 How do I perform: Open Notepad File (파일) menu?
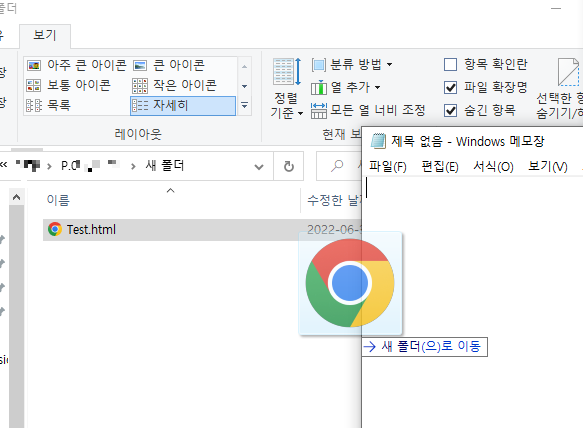[x=388, y=167]
